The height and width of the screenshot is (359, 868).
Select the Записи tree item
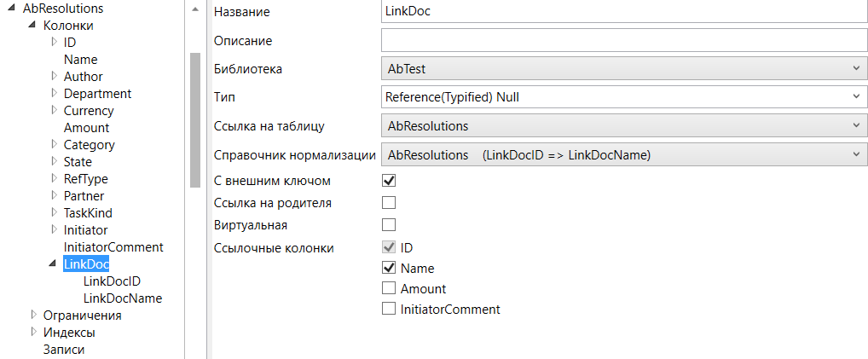[x=64, y=350]
